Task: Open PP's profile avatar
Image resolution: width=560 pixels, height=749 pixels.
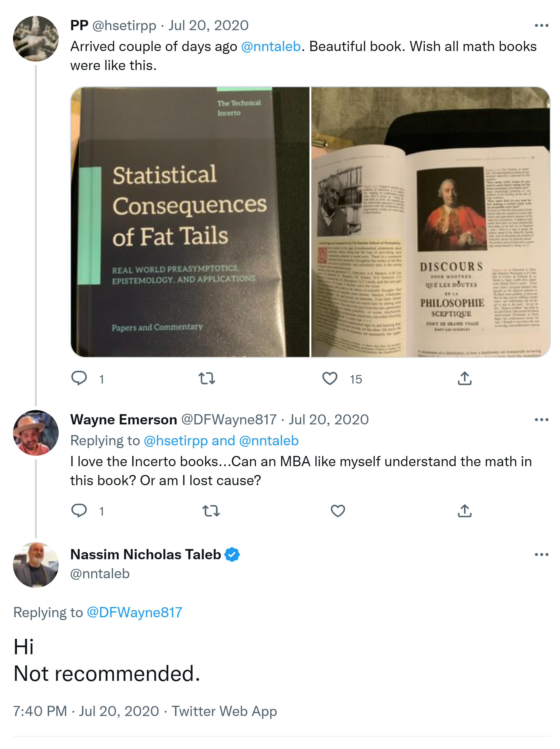Action: coord(36,39)
